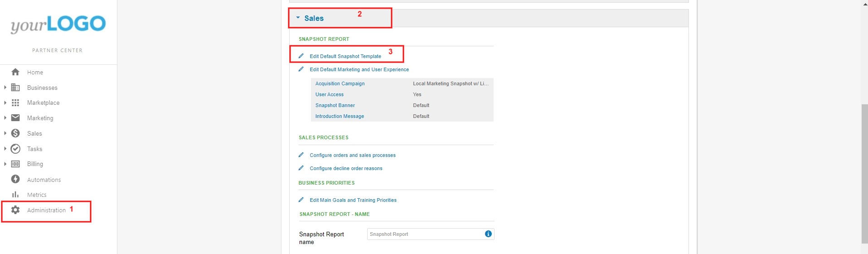Image resolution: width=868 pixels, height=254 pixels.
Task: Click the Metrics bar chart icon
Action: pos(15,195)
